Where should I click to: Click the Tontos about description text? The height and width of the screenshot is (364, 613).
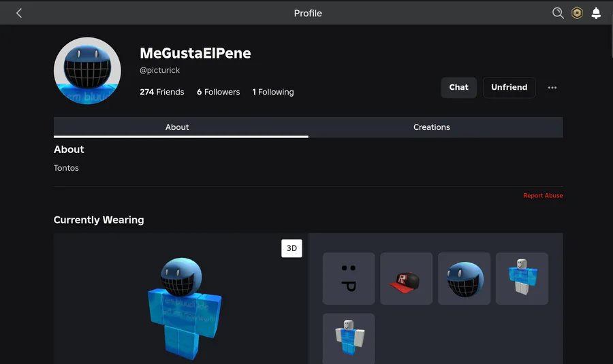point(66,168)
